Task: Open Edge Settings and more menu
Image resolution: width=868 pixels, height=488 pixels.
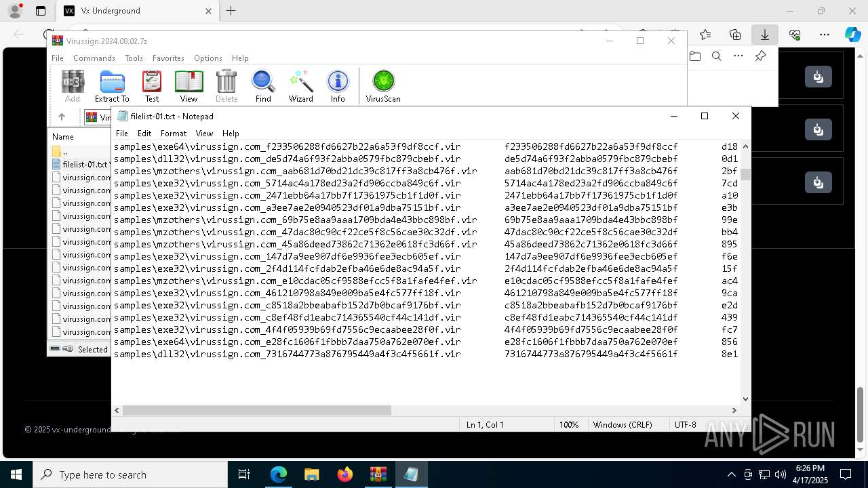Action: 825,35
